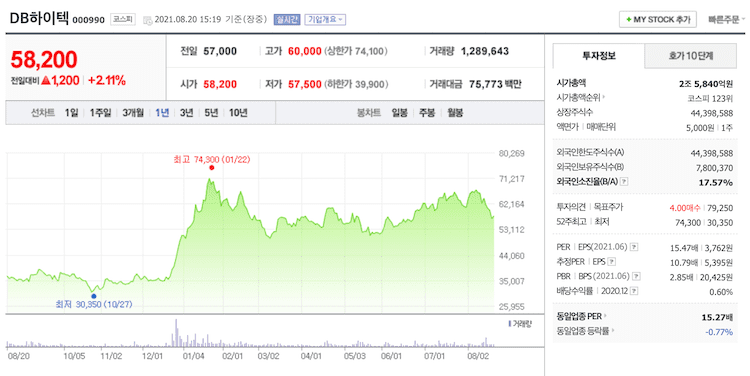Image resolution: width=750 pixels, height=376 pixels.
Task: Select the 5년 line chart period
Action: tap(211, 113)
